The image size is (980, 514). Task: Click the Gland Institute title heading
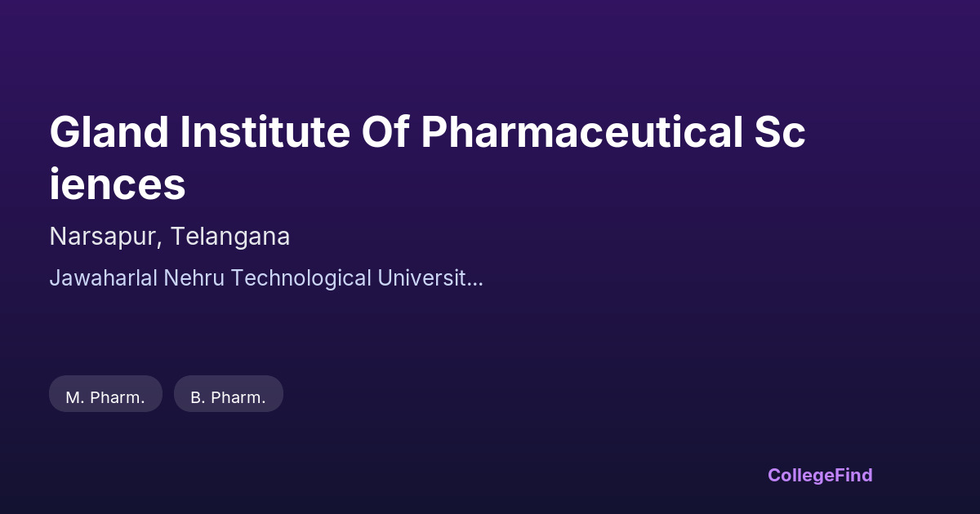click(x=427, y=133)
